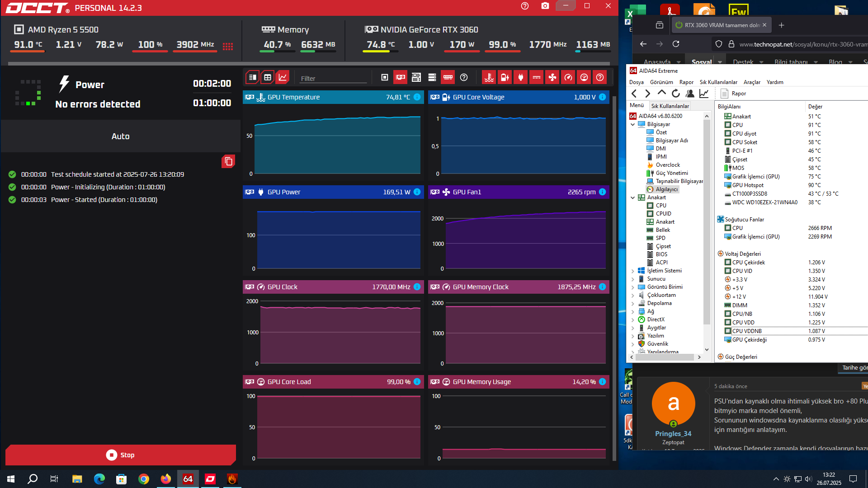This screenshot has height=488, width=868.
Task: Toggle the GPU device filter icon
Action: click(x=400, y=77)
